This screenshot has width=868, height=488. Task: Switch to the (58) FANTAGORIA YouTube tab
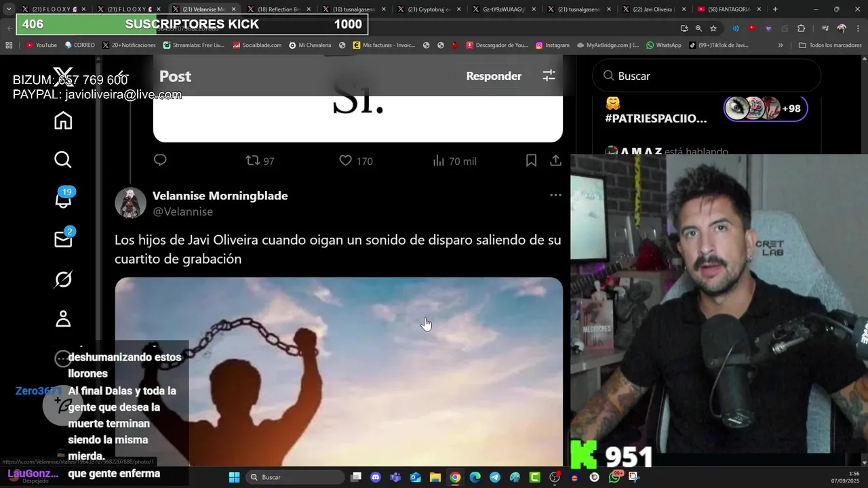[x=729, y=9]
